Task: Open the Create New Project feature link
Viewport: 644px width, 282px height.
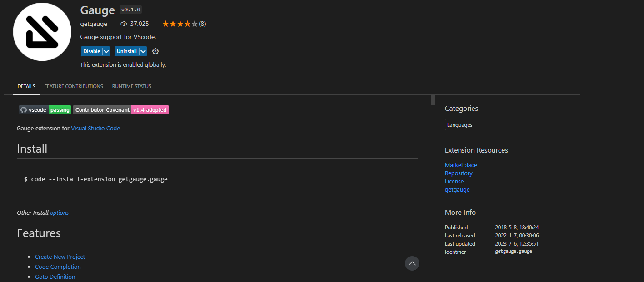Action: pyautogui.click(x=60, y=257)
